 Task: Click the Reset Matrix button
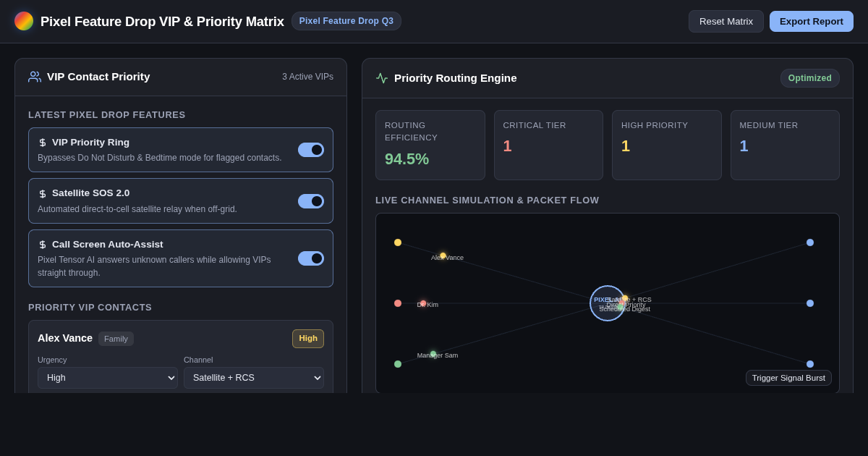726,22
